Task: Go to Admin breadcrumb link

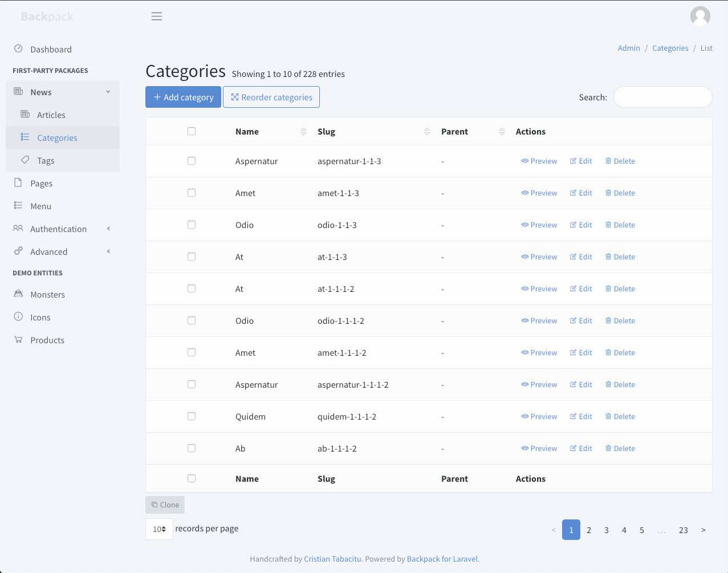Action: tap(629, 48)
